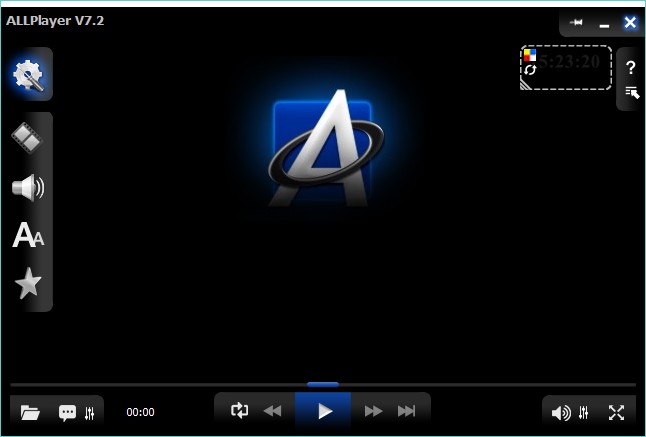Mute volume with bottom-right speaker icon
This screenshot has height=437, width=646.
pyautogui.click(x=561, y=413)
